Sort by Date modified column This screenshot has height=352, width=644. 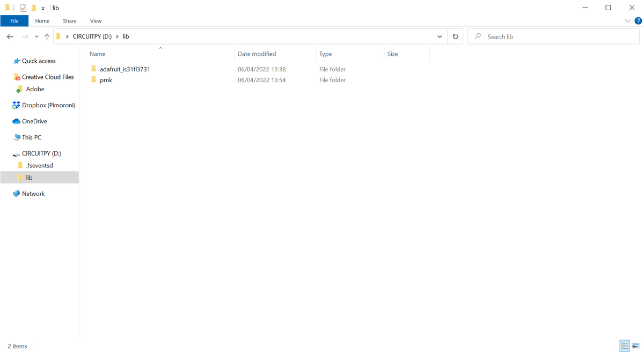click(x=257, y=54)
